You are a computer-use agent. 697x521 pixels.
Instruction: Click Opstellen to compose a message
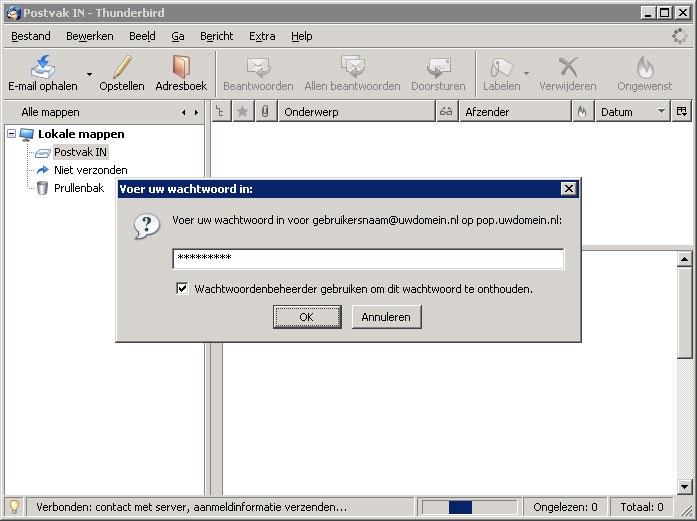coord(122,73)
